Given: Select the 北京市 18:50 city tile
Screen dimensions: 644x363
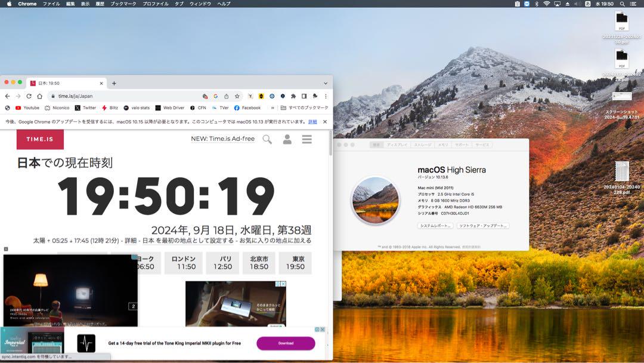Looking at the screenshot, I should (259, 263).
